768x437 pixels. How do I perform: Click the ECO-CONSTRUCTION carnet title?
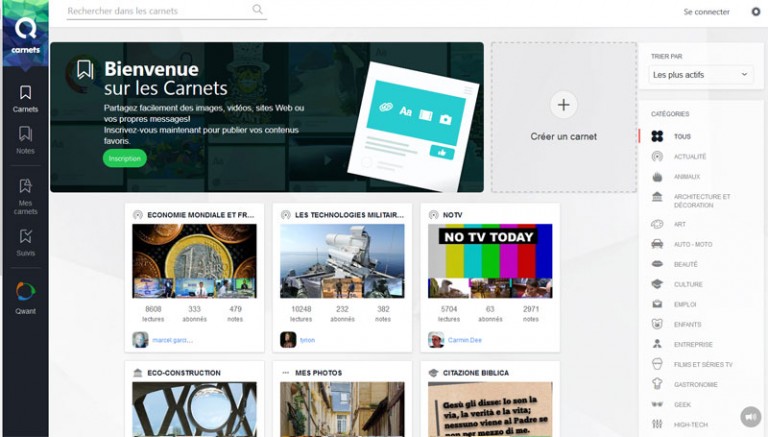click(184, 373)
